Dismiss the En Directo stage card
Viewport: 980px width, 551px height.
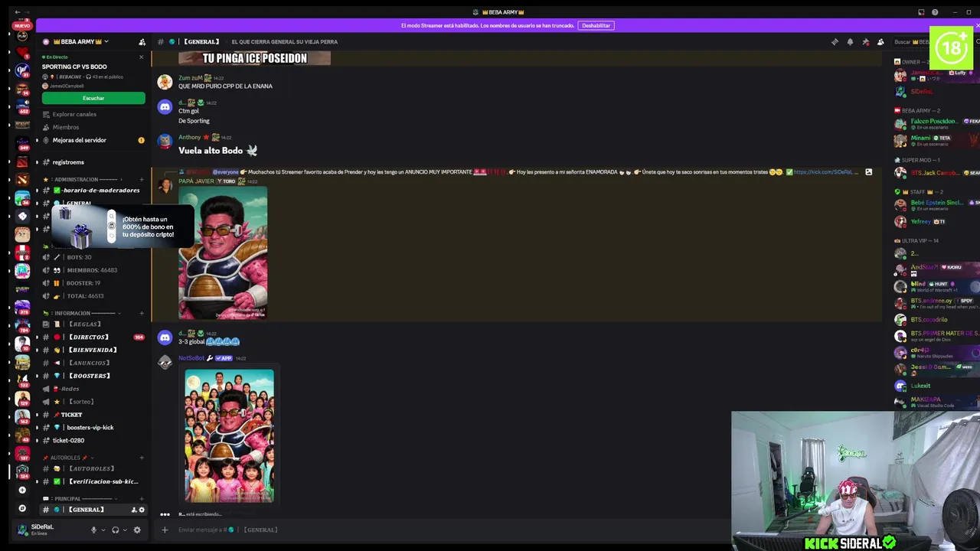(141, 57)
